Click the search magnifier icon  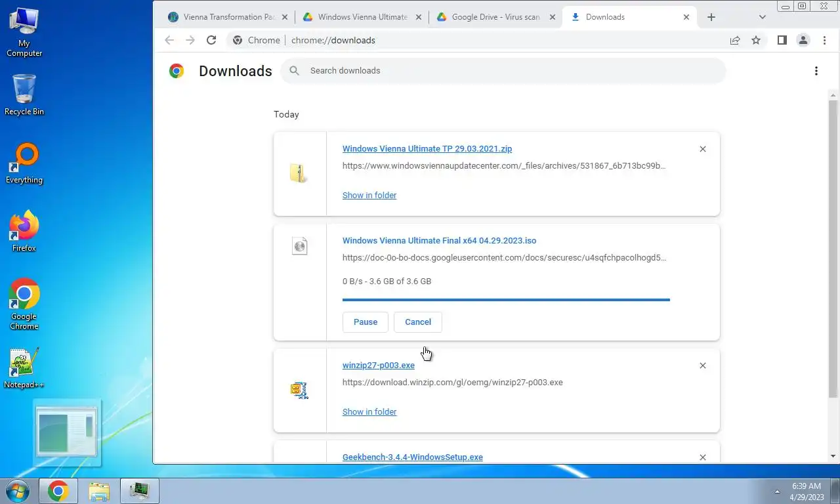pyautogui.click(x=295, y=71)
